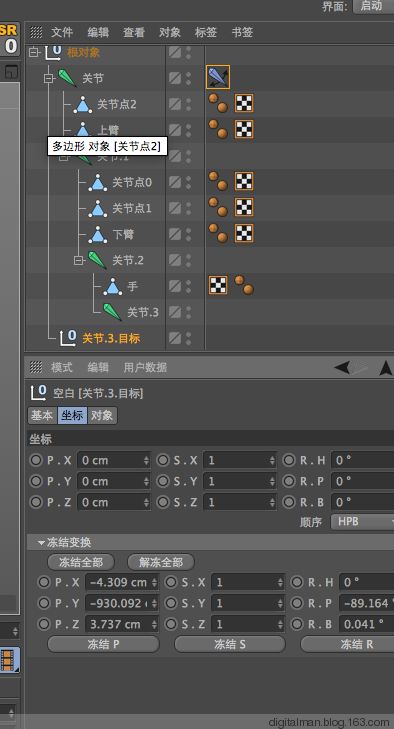Open the 顺序 HPB rotation order dropdown
394x729 pixels.
click(362, 522)
